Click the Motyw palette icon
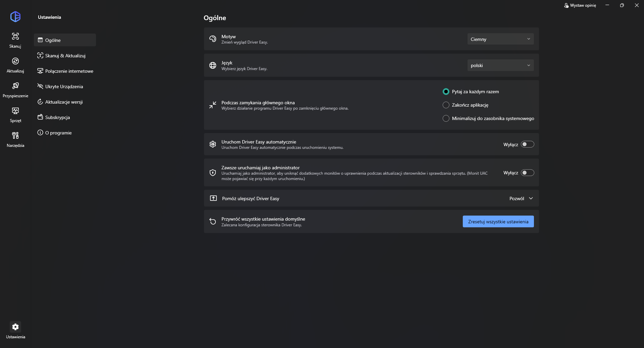The image size is (644, 348). click(x=213, y=39)
